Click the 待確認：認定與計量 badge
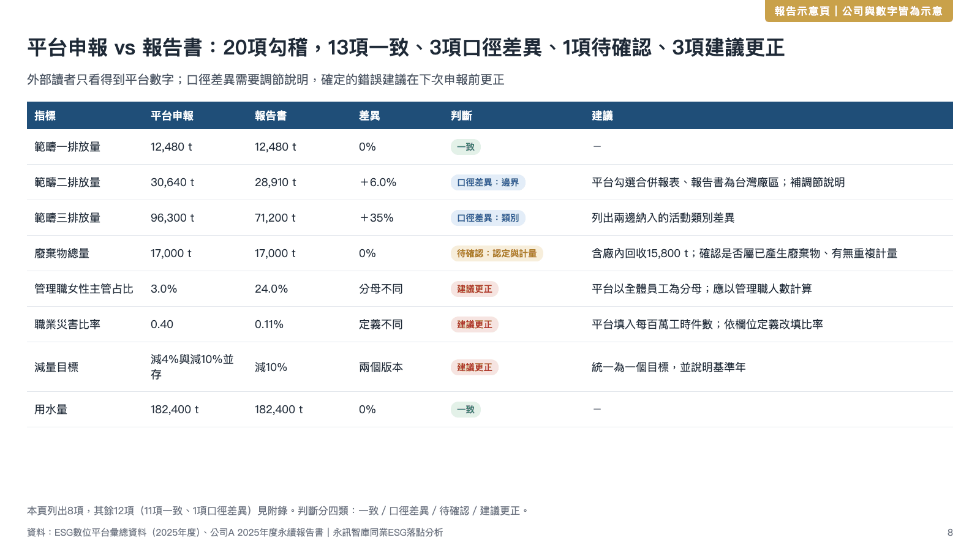The width and height of the screenshot is (980, 551). point(497,253)
